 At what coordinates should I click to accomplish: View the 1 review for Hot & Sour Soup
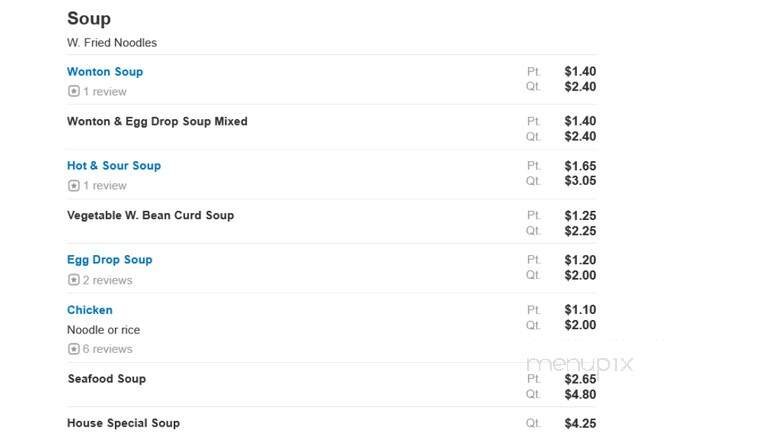(x=104, y=186)
